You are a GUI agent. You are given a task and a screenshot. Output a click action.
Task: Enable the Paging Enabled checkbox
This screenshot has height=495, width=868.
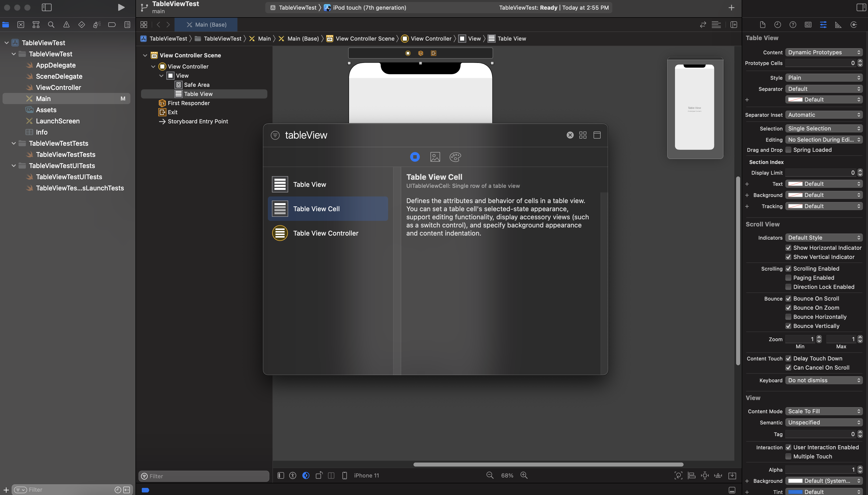tap(788, 278)
